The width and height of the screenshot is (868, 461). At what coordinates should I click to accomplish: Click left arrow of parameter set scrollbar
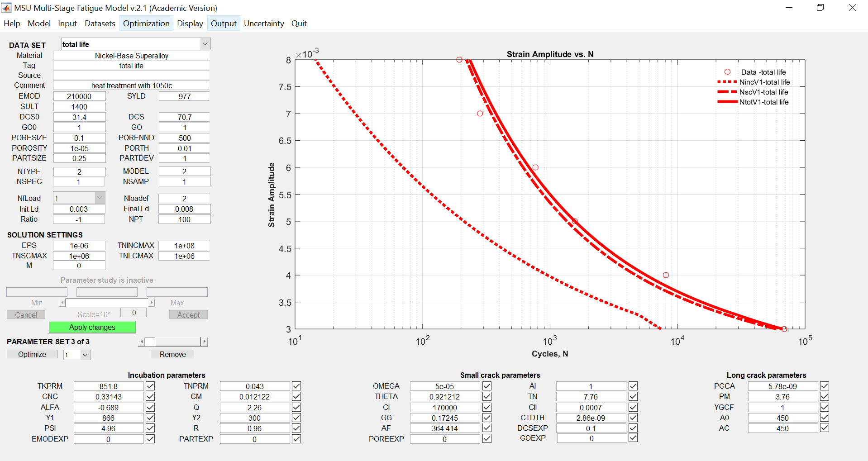(142, 342)
